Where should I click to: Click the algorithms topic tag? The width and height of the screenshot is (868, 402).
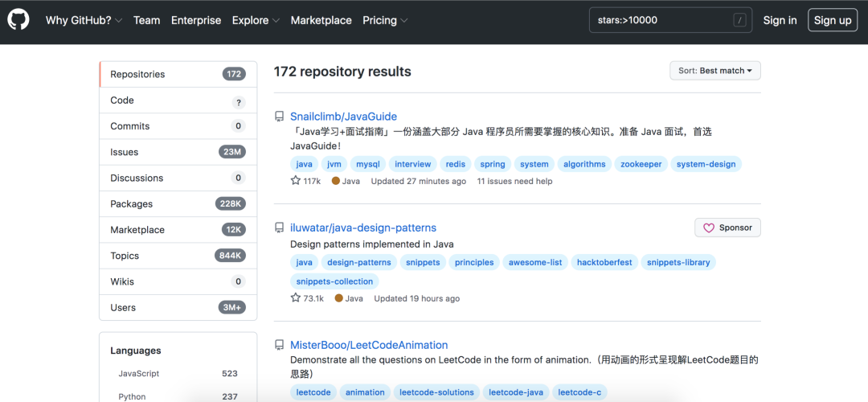[584, 164]
